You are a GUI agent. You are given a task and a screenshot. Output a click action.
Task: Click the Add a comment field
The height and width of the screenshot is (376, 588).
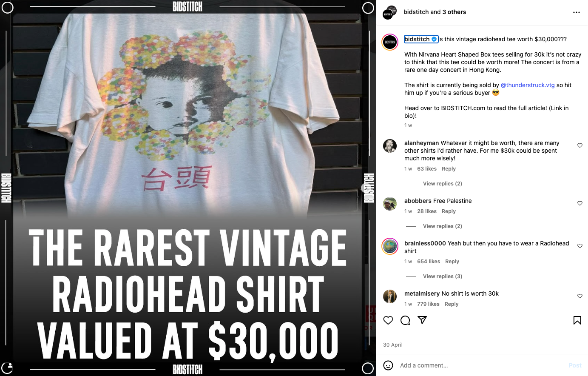point(480,365)
